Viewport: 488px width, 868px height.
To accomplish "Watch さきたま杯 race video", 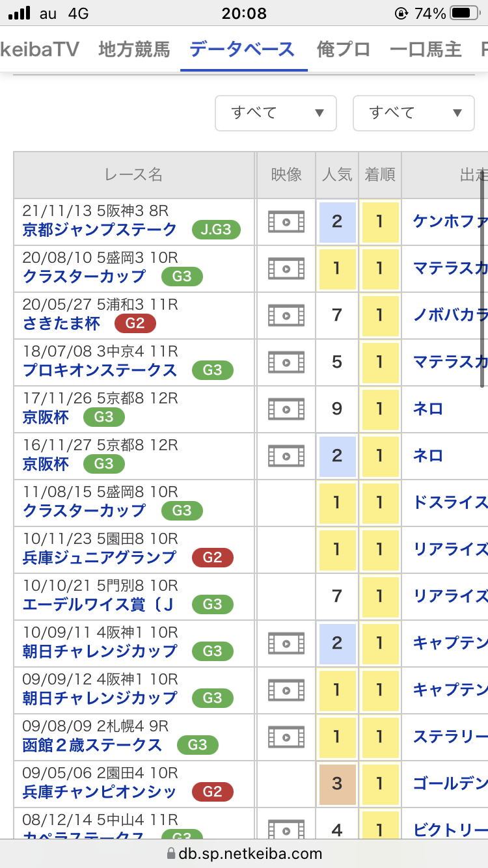I will 286,316.
